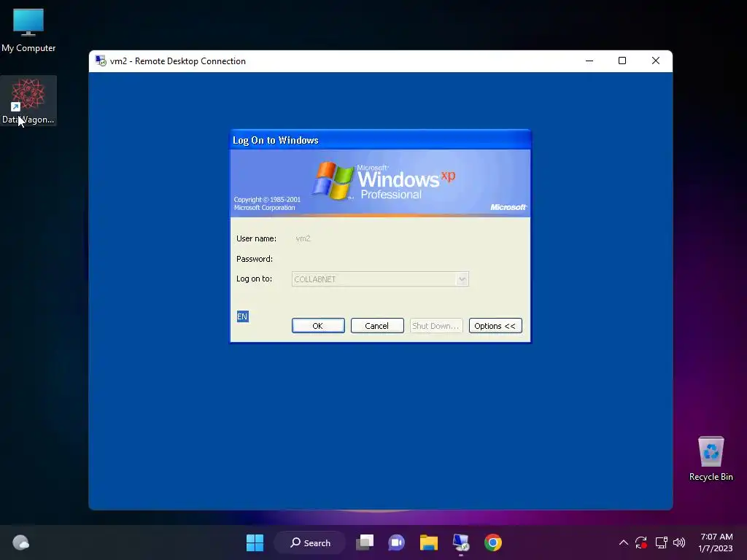Viewport: 747px width, 560px height.
Task: Open the volume speaker tray icon
Action: (679, 542)
